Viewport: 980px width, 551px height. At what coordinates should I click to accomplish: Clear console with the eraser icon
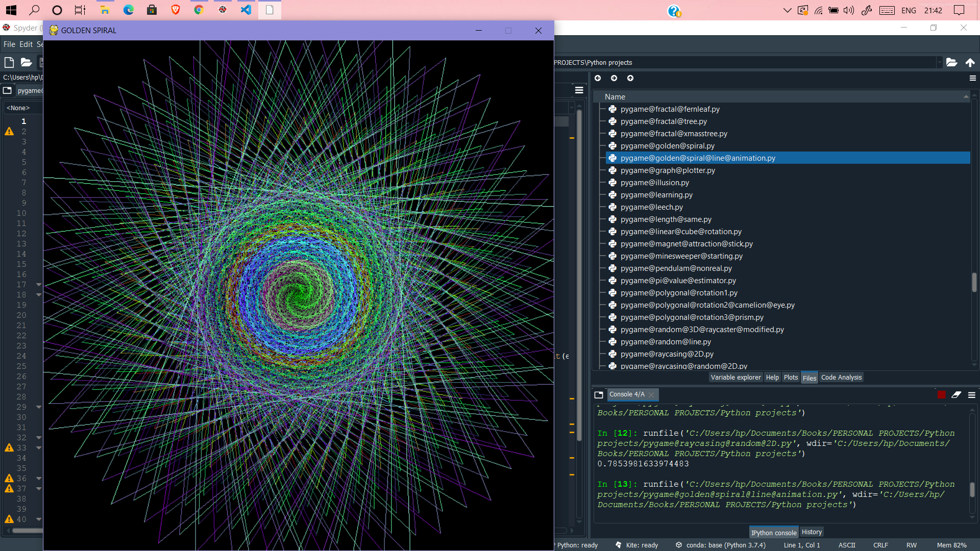(x=956, y=394)
